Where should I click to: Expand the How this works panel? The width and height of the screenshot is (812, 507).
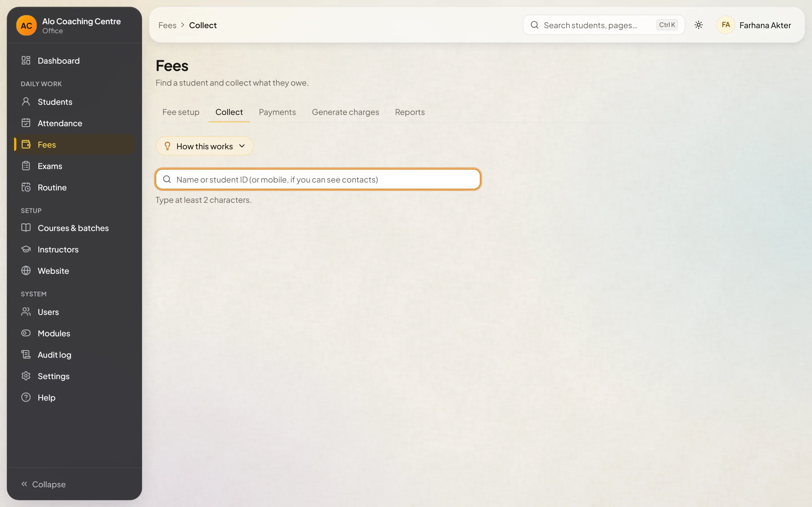[x=204, y=146]
